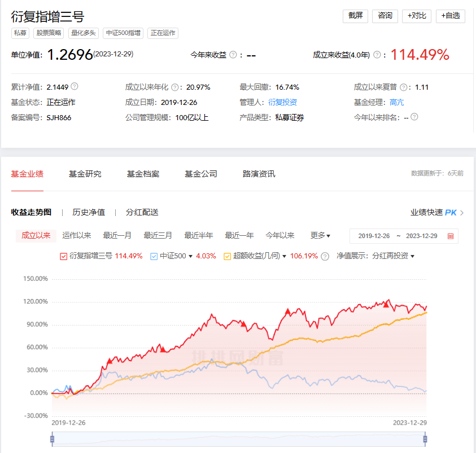
Task: Click the +自选 button
Action: point(451,16)
